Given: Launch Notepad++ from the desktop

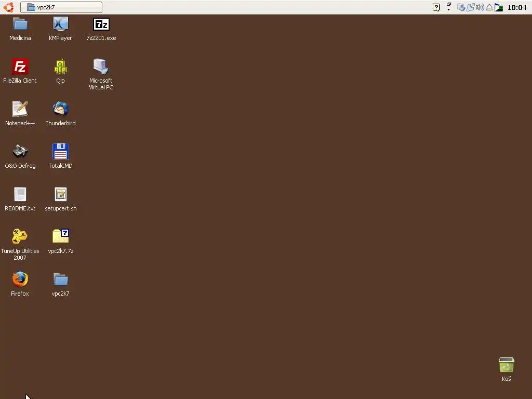Looking at the screenshot, I should point(20,109).
